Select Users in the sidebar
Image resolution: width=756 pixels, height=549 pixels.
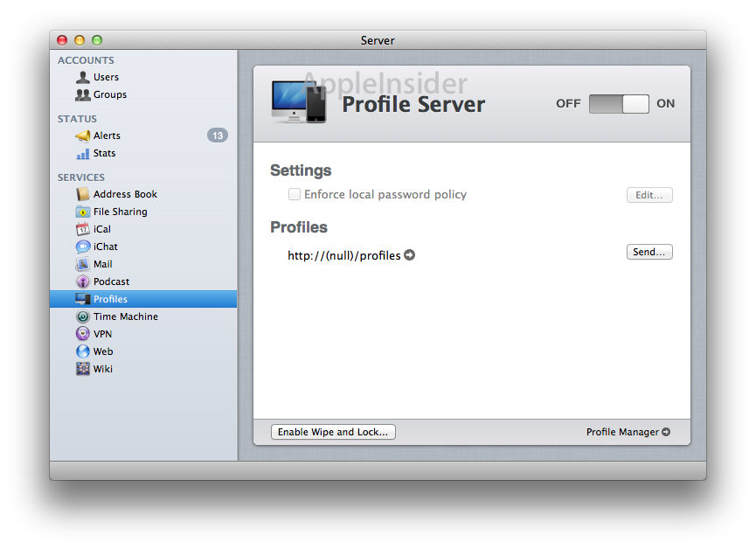tap(143, 77)
